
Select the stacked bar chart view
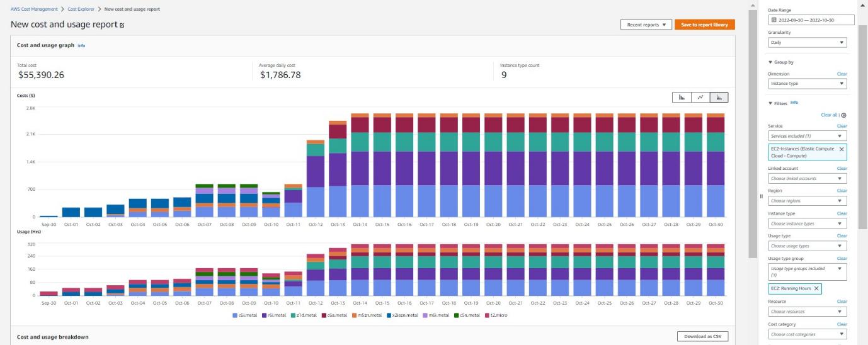pos(719,97)
